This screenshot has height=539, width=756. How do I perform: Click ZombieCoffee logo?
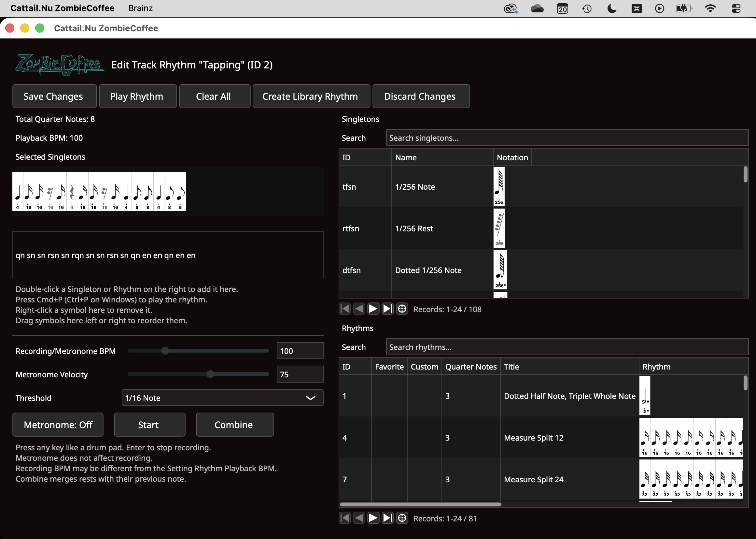coord(59,65)
